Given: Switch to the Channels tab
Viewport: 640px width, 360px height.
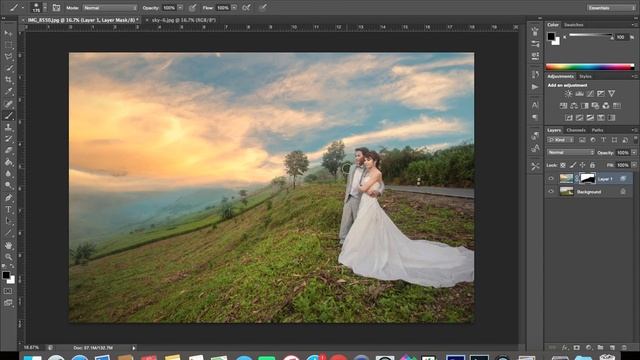Looking at the screenshot, I should 576,130.
